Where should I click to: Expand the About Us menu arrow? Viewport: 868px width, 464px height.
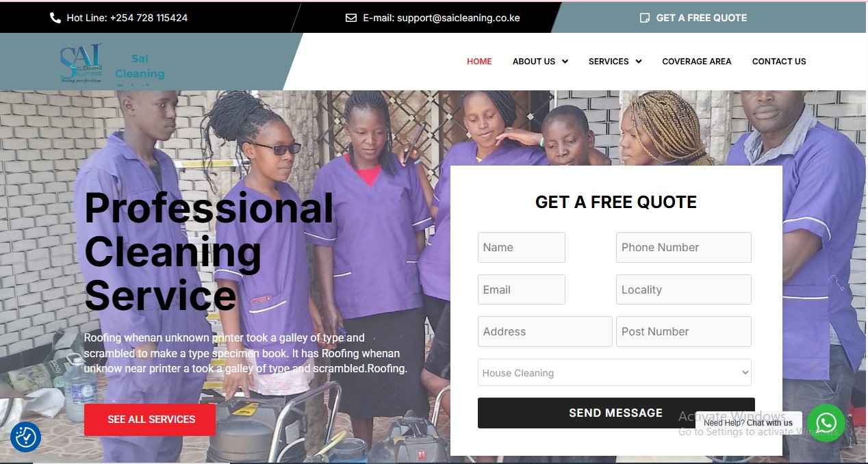point(565,62)
